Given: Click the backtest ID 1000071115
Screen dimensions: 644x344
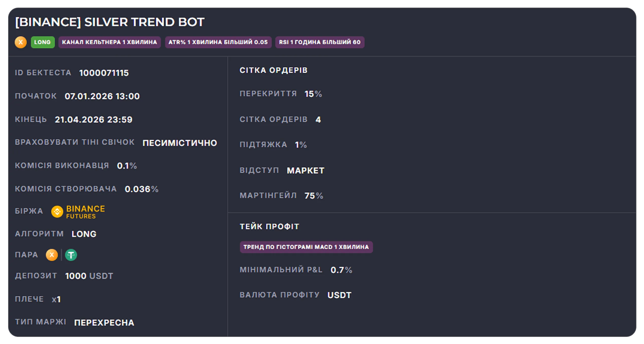Looking at the screenshot, I should pos(104,73).
